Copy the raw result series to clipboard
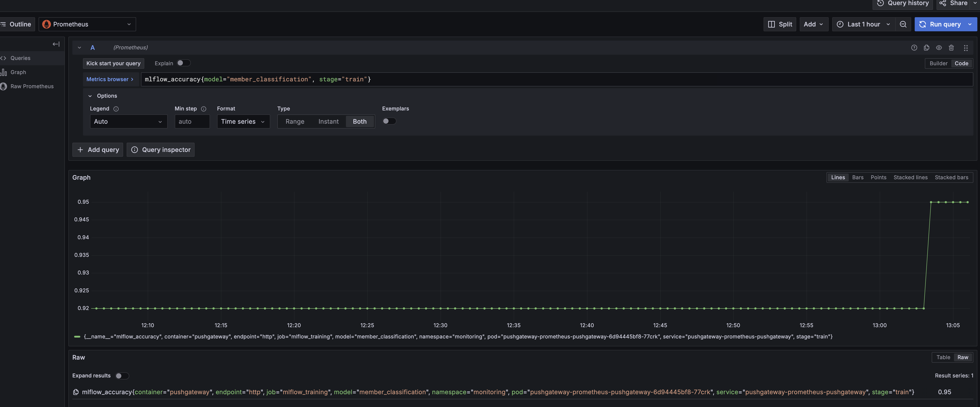The width and height of the screenshot is (980, 407). [76, 392]
